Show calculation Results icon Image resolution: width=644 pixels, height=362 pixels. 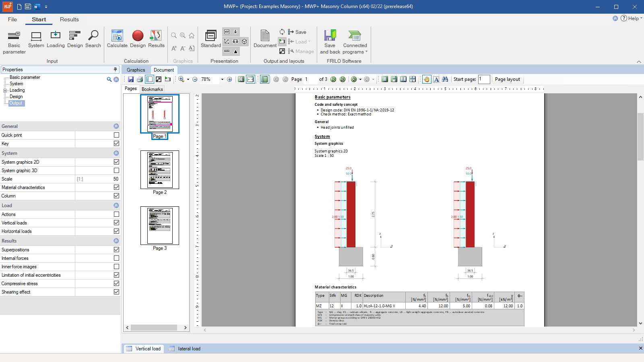[156, 39]
